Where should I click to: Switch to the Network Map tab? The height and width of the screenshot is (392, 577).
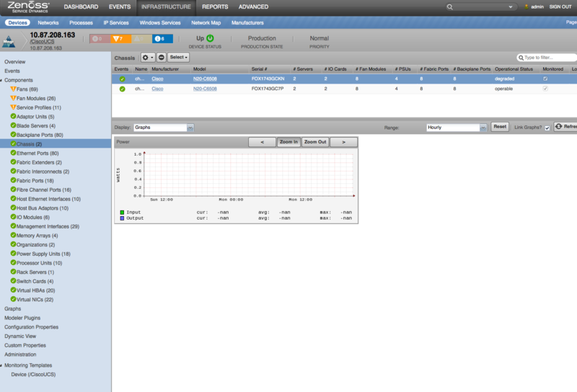(206, 23)
